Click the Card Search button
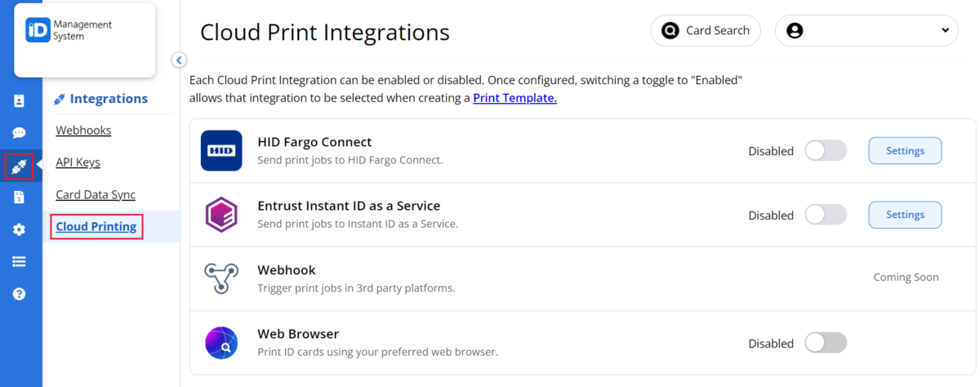The width and height of the screenshot is (980, 387). 706,31
